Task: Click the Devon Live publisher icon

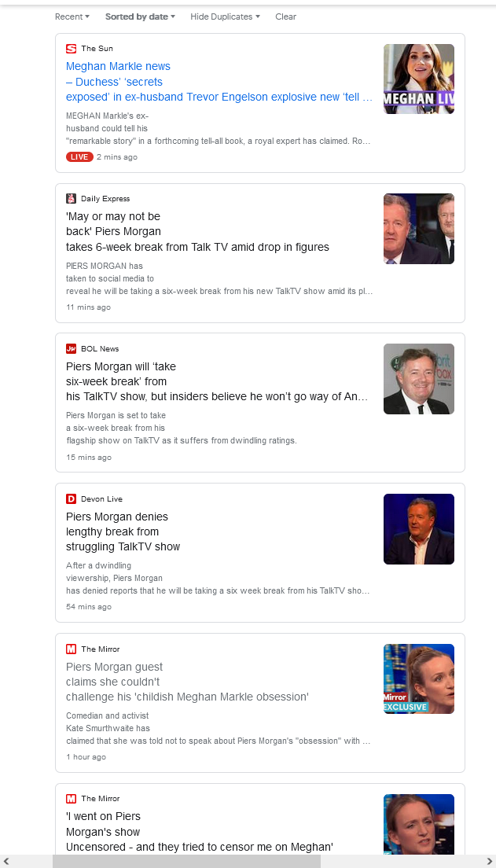Action: 71,498
